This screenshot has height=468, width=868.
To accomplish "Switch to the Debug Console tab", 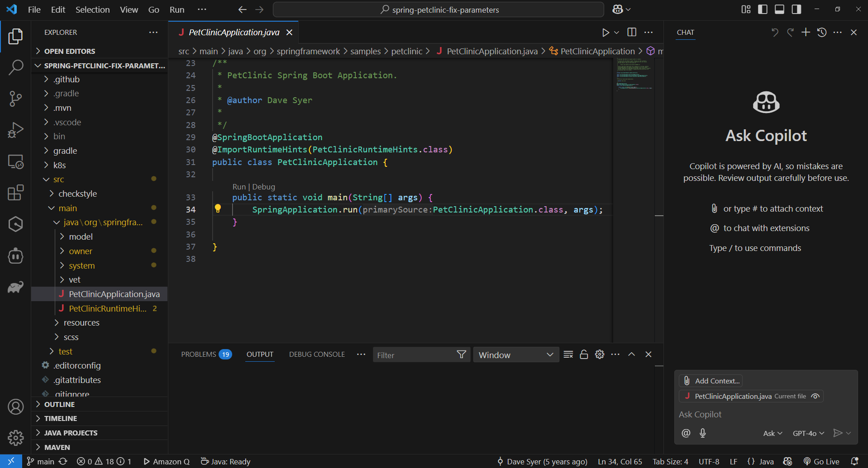I will pyautogui.click(x=317, y=355).
